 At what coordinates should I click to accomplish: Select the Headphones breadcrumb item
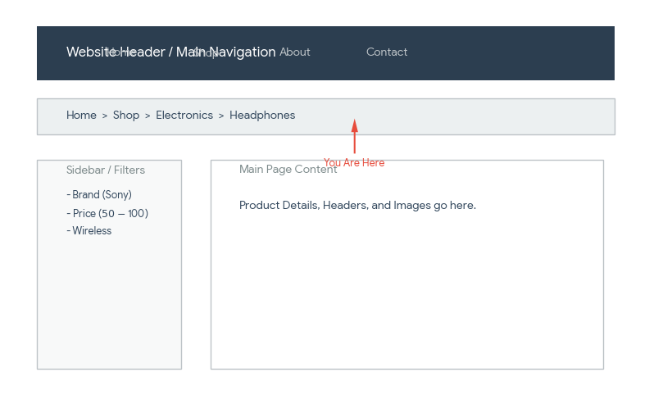[262, 115]
